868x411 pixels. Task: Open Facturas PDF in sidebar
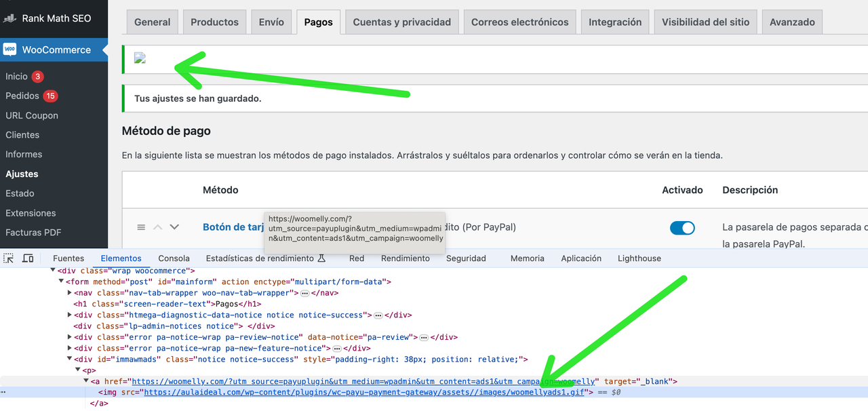tap(33, 232)
